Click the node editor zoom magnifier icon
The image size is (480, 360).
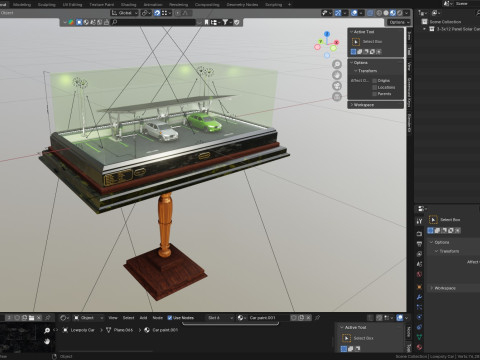click(47, 330)
